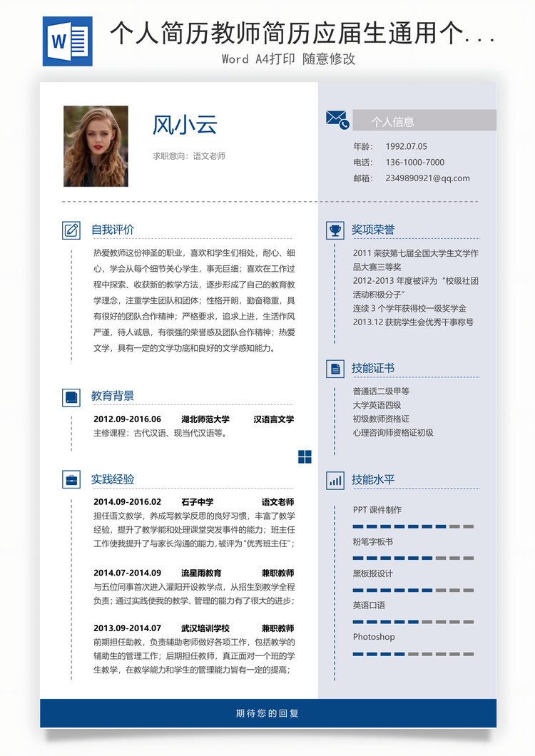Click 流星雨教育 in experience

point(201,573)
